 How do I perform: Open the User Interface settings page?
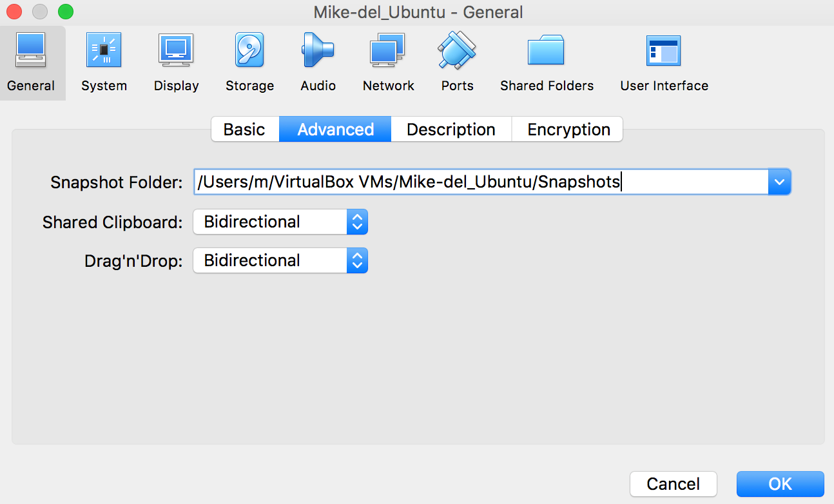(x=664, y=61)
